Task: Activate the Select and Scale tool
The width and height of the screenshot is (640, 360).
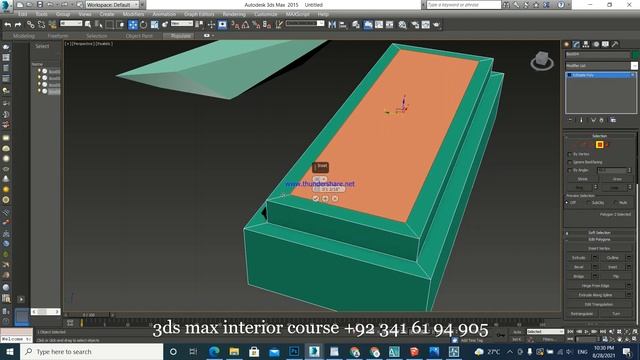Action: tap(154, 25)
